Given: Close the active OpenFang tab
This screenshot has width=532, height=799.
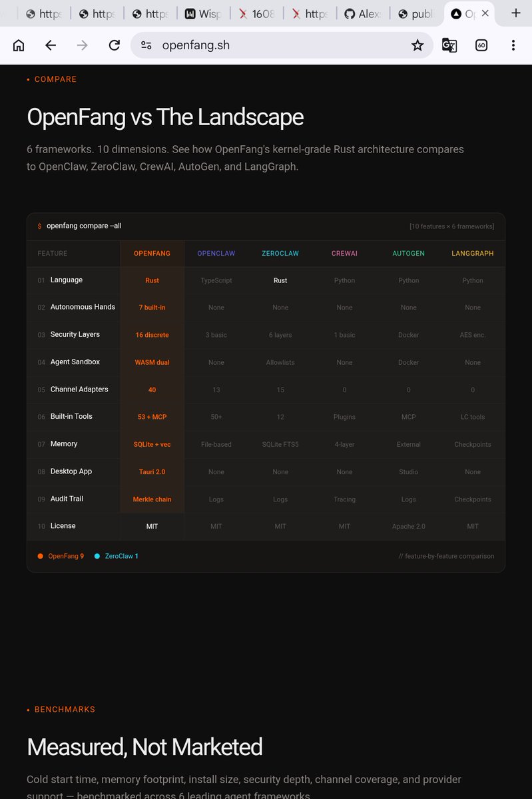Looking at the screenshot, I should [x=485, y=13].
